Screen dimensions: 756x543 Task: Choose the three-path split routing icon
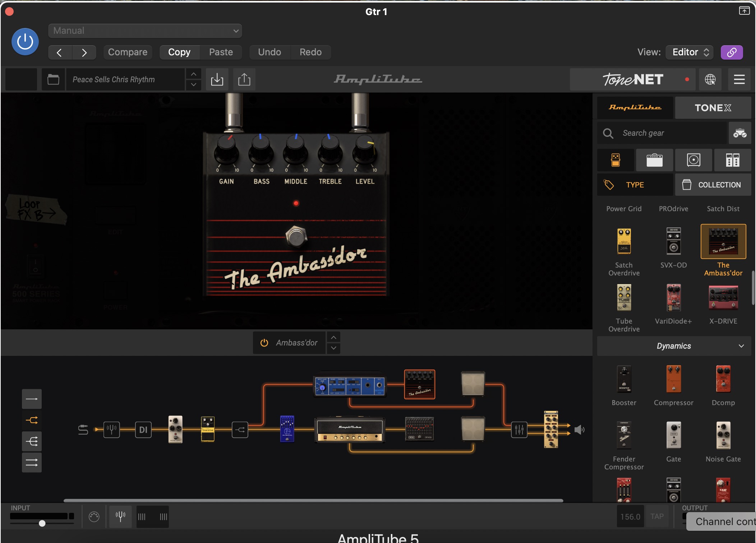click(32, 441)
